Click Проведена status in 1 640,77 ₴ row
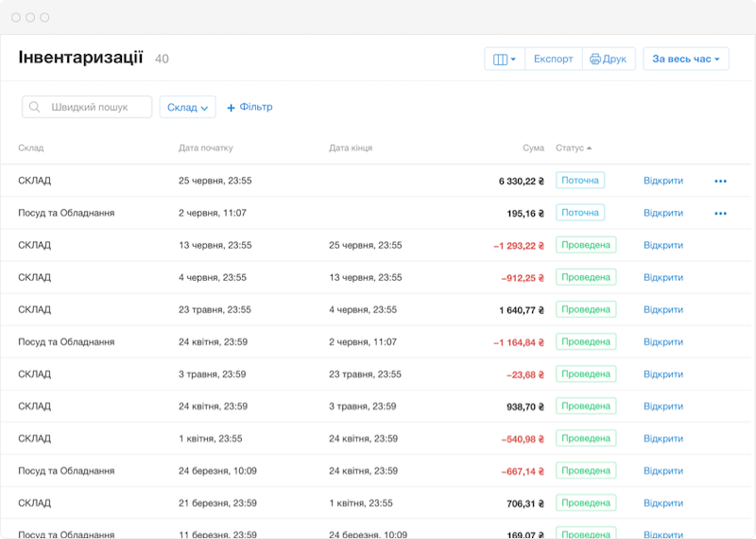The width and height of the screenshot is (756, 539). pyautogui.click(x=586, y=310)
